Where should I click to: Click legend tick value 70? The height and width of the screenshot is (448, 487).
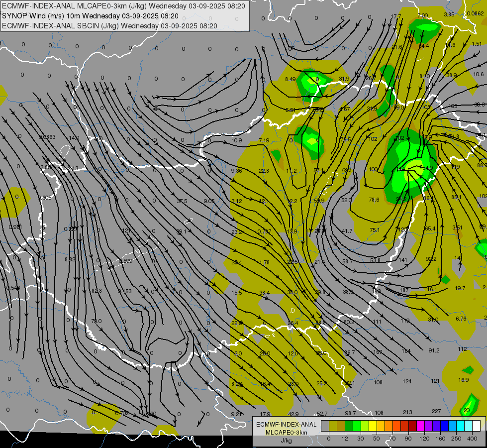(x=392, y=439)
